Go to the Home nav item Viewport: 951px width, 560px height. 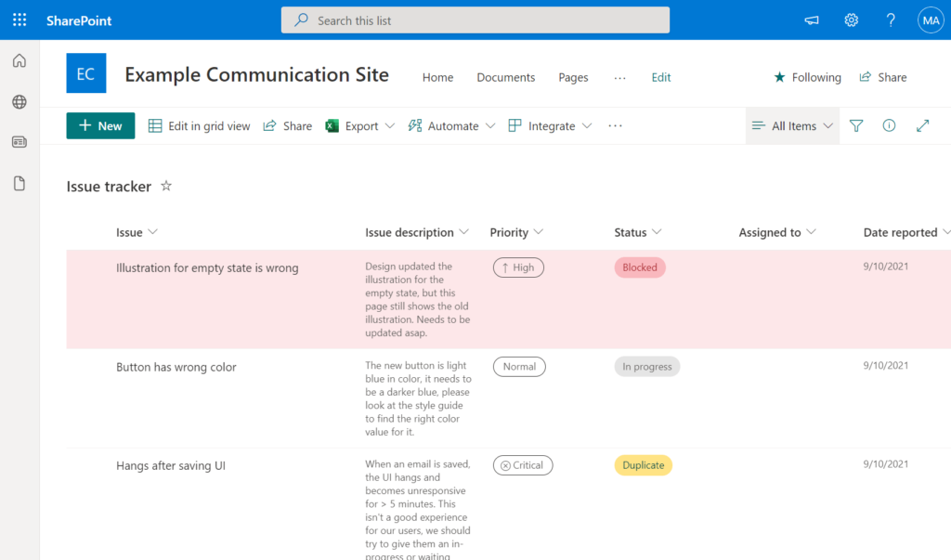(438, 77)
